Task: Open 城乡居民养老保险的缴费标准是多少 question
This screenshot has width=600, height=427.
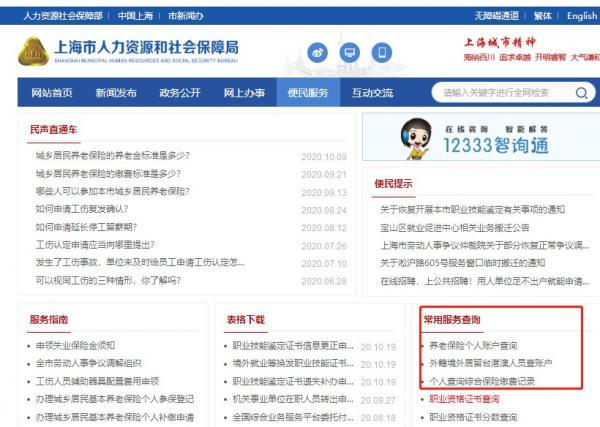Action: pos(108,174)
